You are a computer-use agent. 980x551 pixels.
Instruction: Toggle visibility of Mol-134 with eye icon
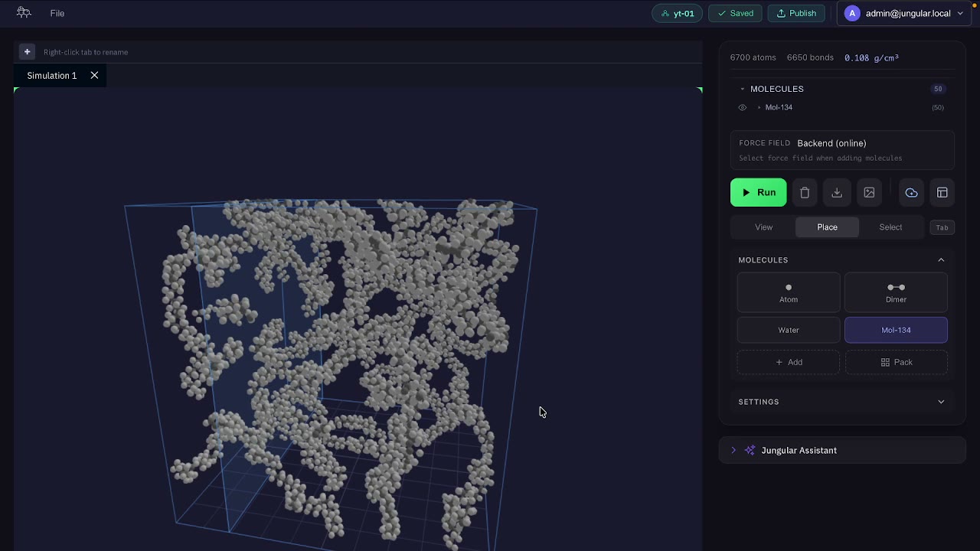click(x=742, y=107)
